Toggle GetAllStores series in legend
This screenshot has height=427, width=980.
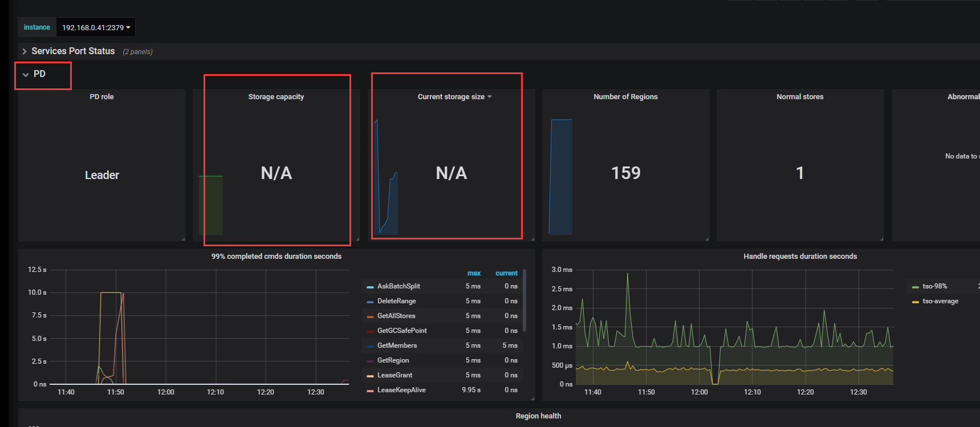click(396, 316)
